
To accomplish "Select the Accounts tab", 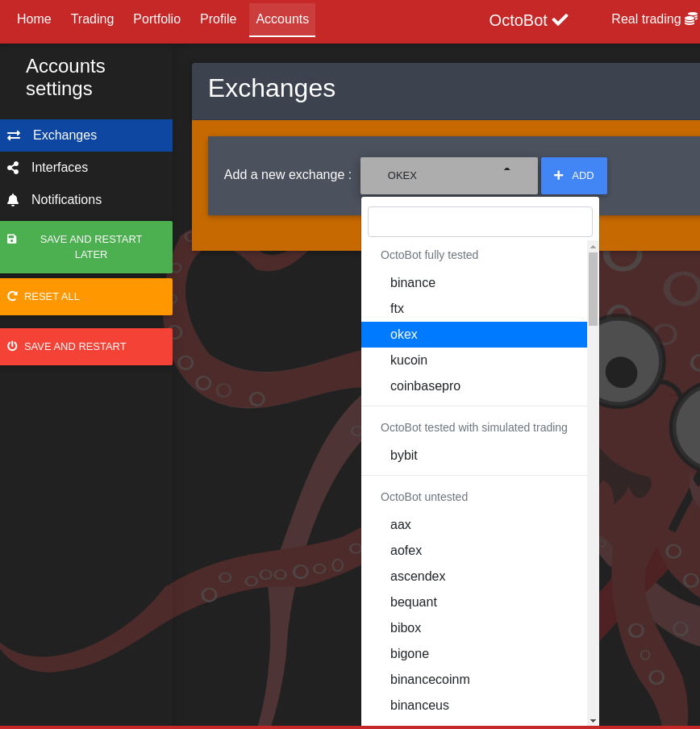I will coord(282,19).
